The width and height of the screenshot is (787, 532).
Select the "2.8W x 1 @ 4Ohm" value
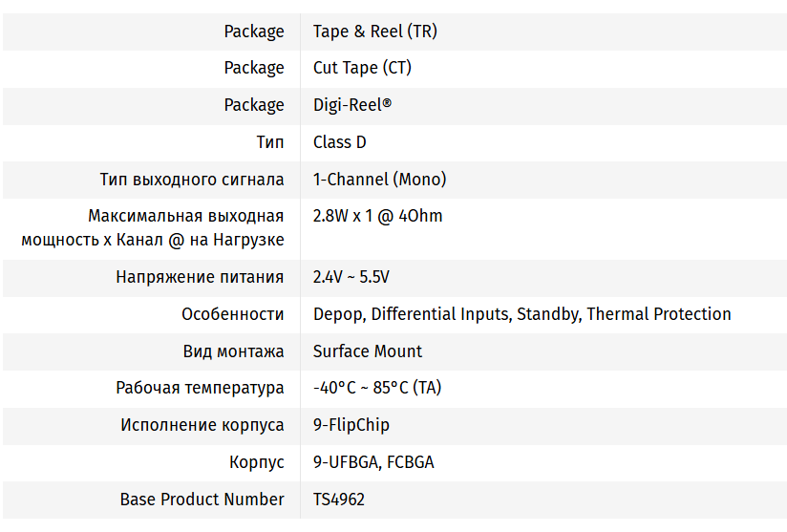[x=377, y=216]
